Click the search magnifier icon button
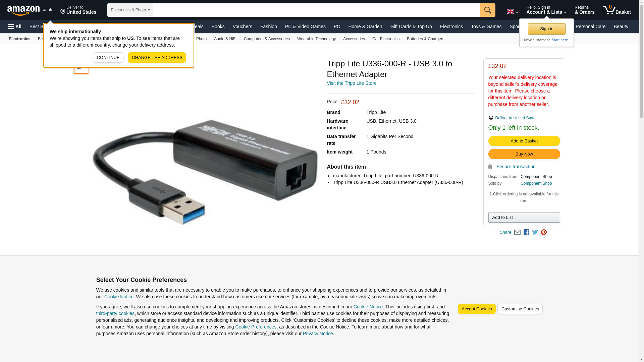 point(488,10)
